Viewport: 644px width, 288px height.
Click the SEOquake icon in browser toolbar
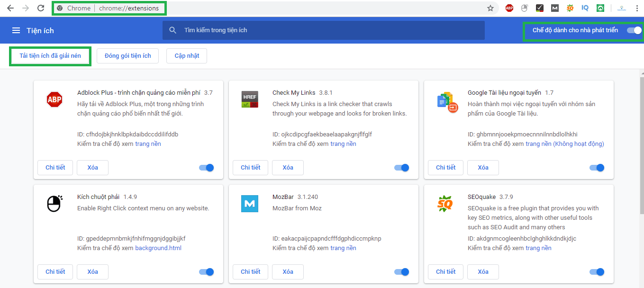(570, 8)
